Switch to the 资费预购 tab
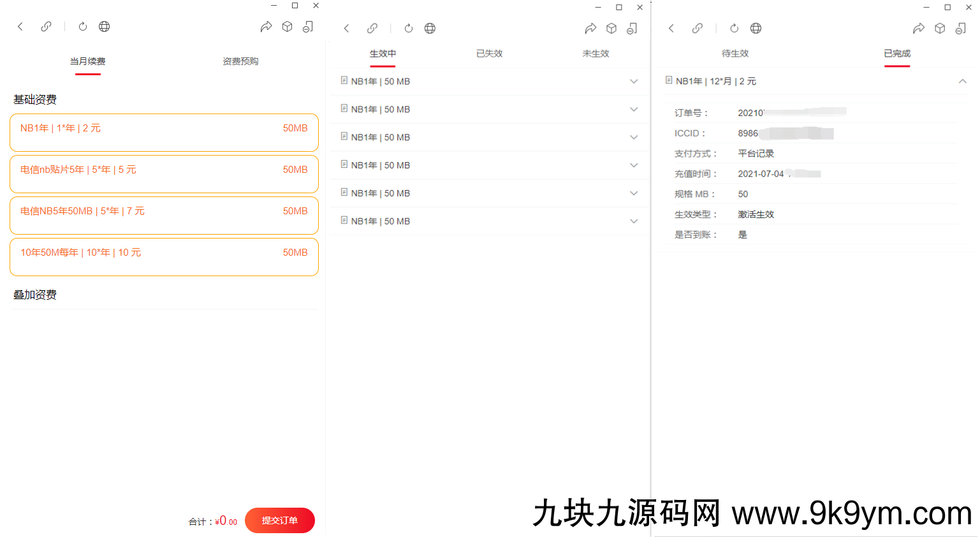Screen dimensions: 980x537 coord(240,62)
